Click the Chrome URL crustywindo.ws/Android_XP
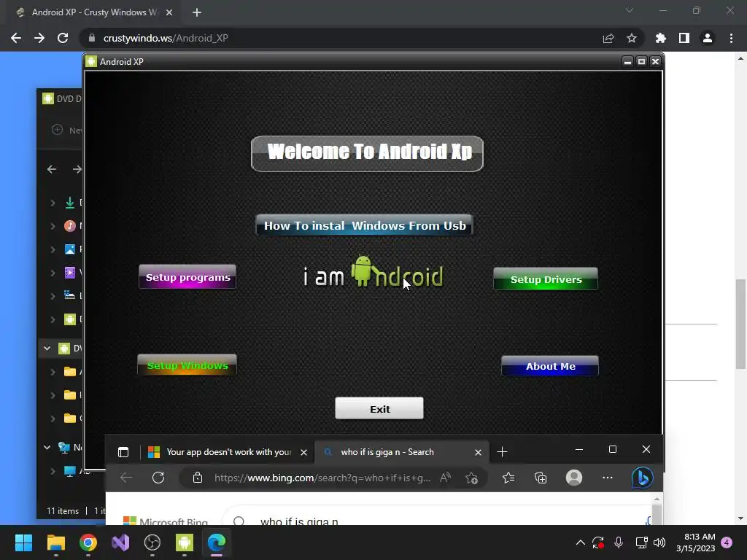The width and height of the screenshot is (747, 560). pyautogui.click(x=166, y=38)
